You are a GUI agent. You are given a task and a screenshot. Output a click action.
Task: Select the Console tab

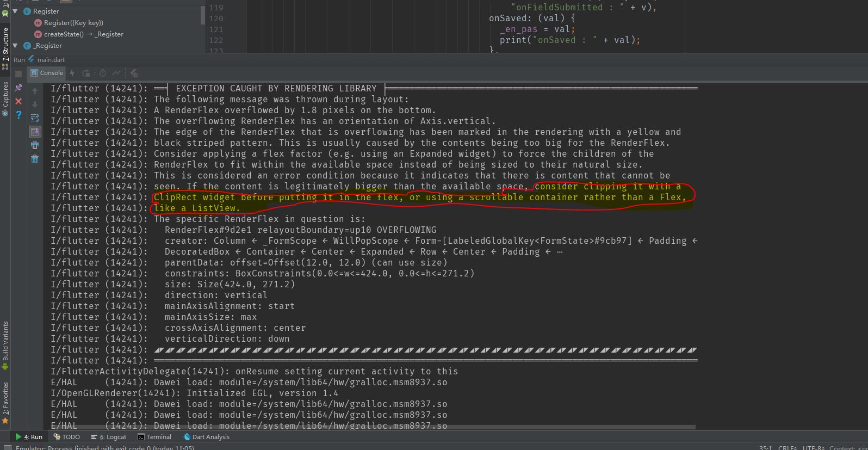click(47, 73)
